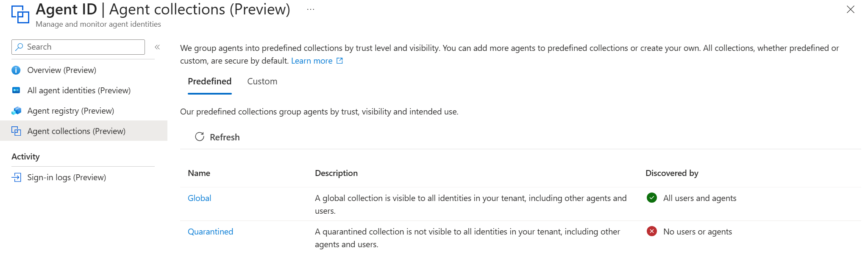Follow the Learn more link
The image size is (868, 254).
(312, 61)
